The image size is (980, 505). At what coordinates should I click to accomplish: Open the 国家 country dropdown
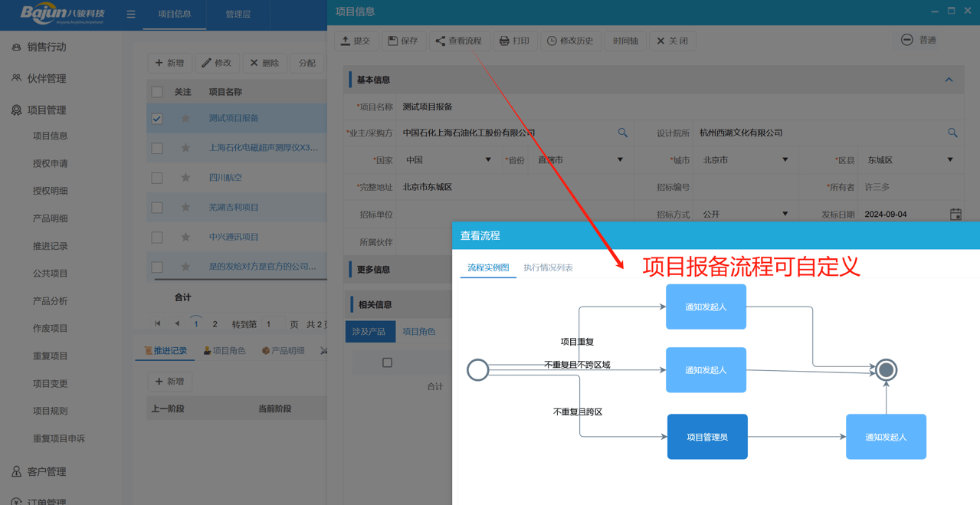click(448, 160)
